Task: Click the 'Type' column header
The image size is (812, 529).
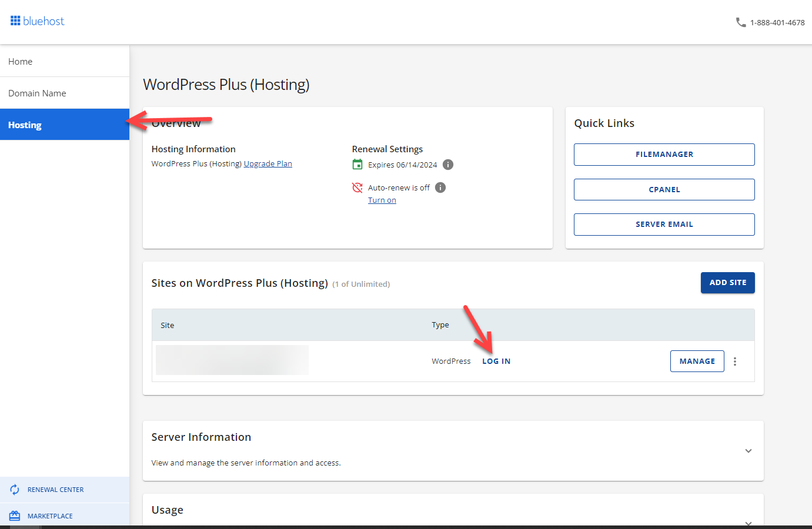Action: pyautogui.click(x=440, y=325)
